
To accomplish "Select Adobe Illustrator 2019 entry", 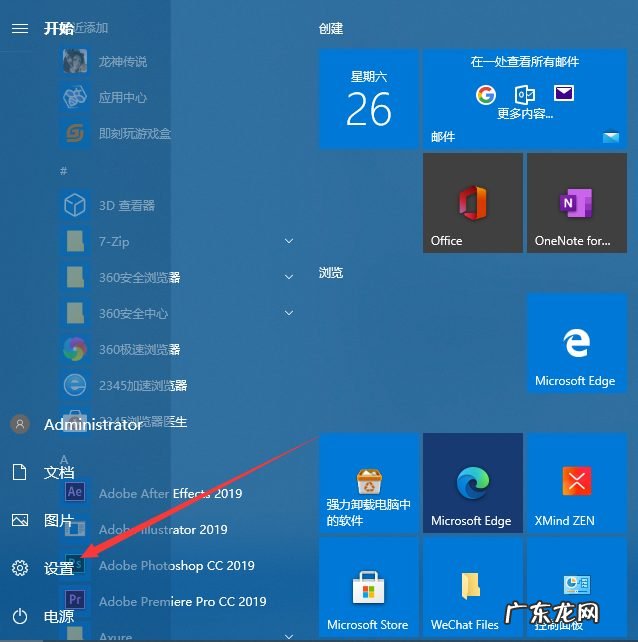I will 163,529.
